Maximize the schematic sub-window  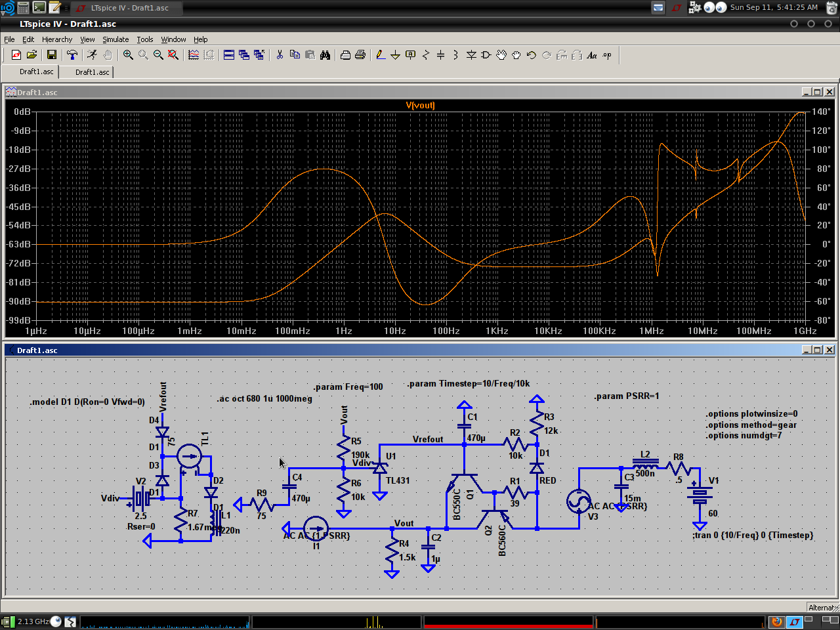[x=818, y=350]
